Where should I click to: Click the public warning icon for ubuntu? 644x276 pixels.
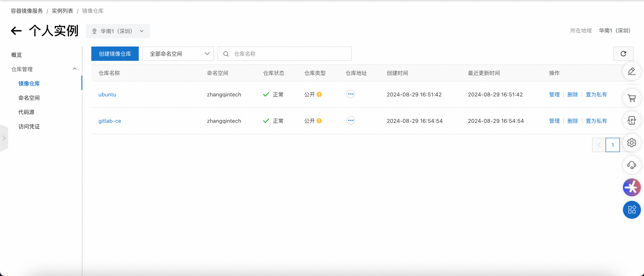[319, 94]
